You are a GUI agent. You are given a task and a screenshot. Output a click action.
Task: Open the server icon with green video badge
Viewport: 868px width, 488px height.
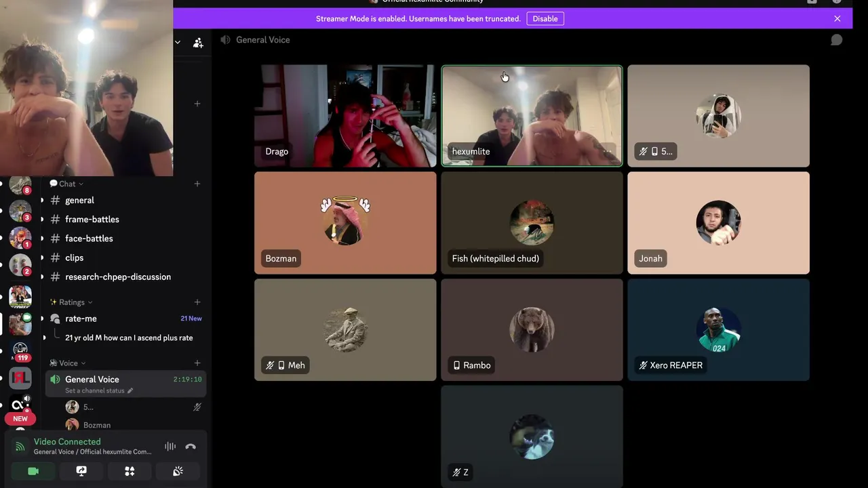(x=20, y=324)
